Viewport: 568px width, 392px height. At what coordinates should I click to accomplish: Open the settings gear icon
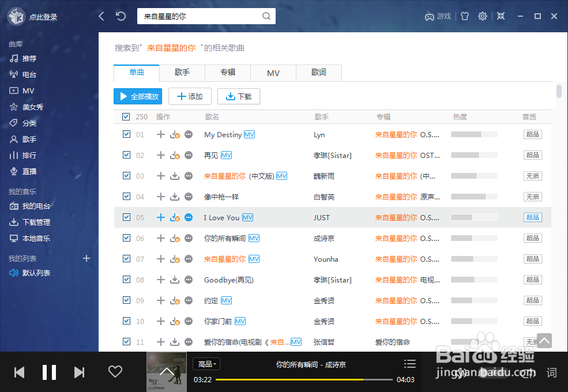483,16
